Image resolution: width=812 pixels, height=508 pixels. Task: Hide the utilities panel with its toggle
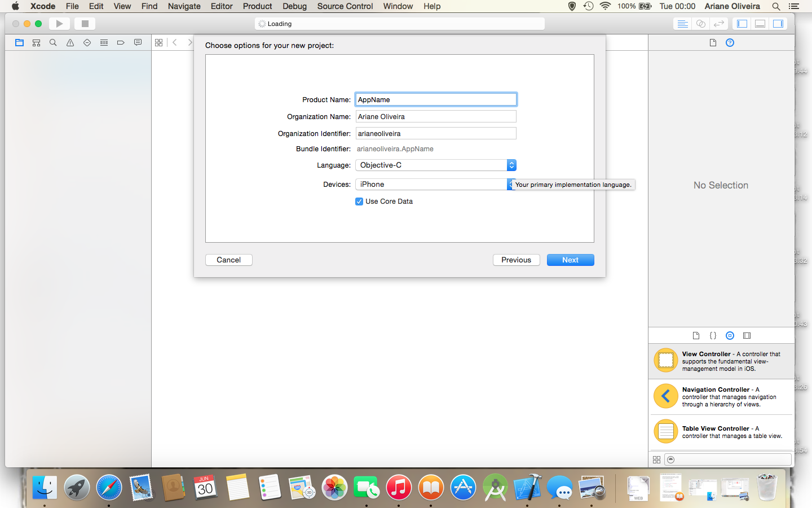pyautogui.click(x=779, y=24)
